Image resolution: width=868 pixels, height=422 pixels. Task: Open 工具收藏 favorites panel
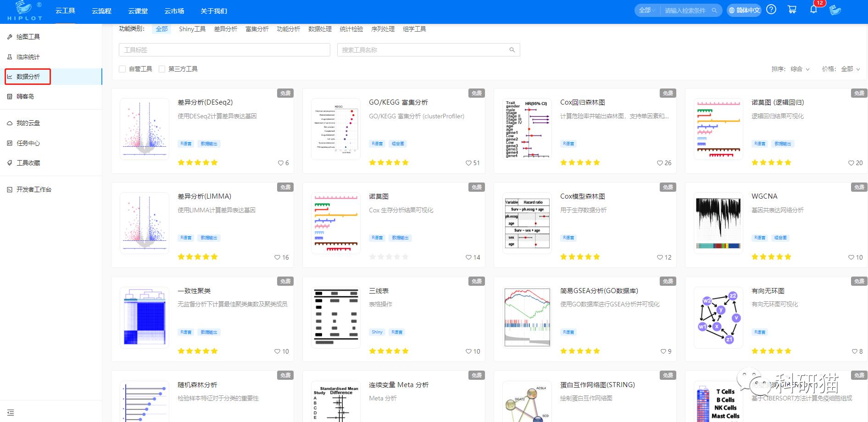point(28,162)
